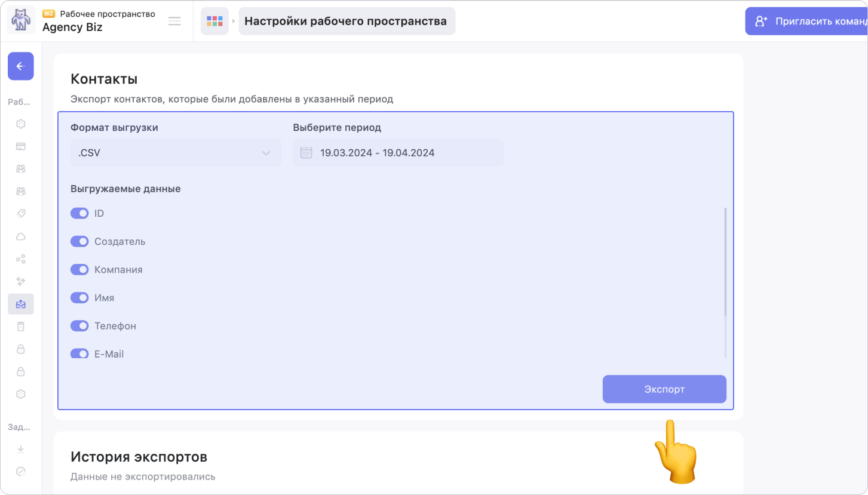
Task: Open the .CSV format dropdown
Action: pos(176,153)
